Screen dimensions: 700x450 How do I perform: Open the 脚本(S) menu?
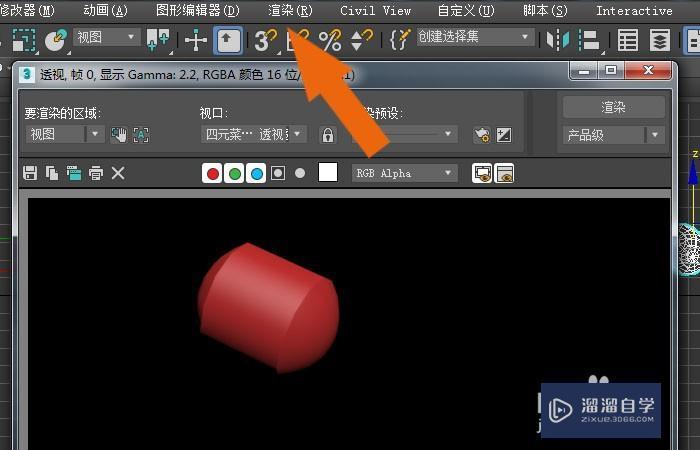545,10
